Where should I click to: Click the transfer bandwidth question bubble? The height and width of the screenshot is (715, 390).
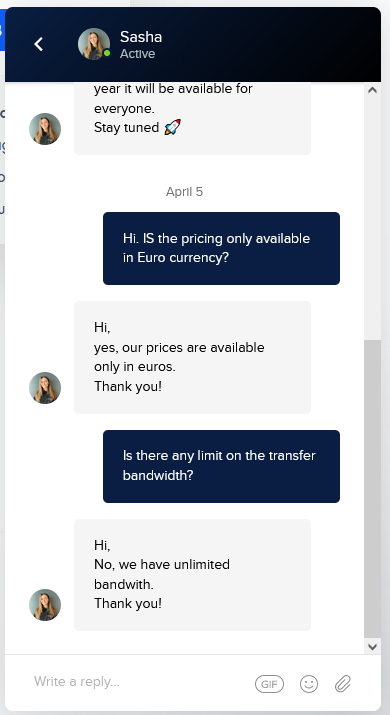point(221,466)
